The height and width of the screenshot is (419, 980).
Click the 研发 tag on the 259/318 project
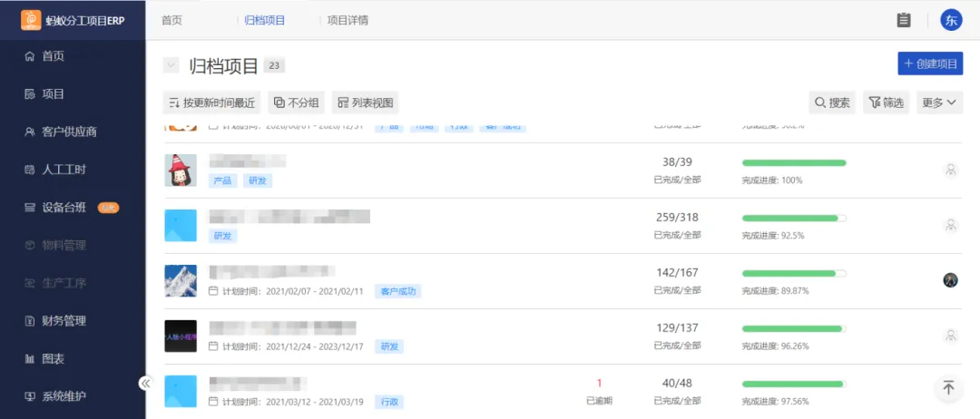pos(222,236)
